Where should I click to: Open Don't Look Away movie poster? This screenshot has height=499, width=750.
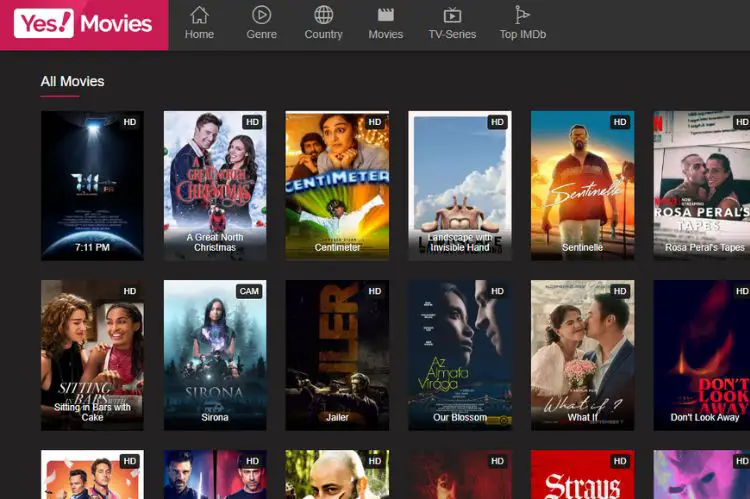(702, 355)
